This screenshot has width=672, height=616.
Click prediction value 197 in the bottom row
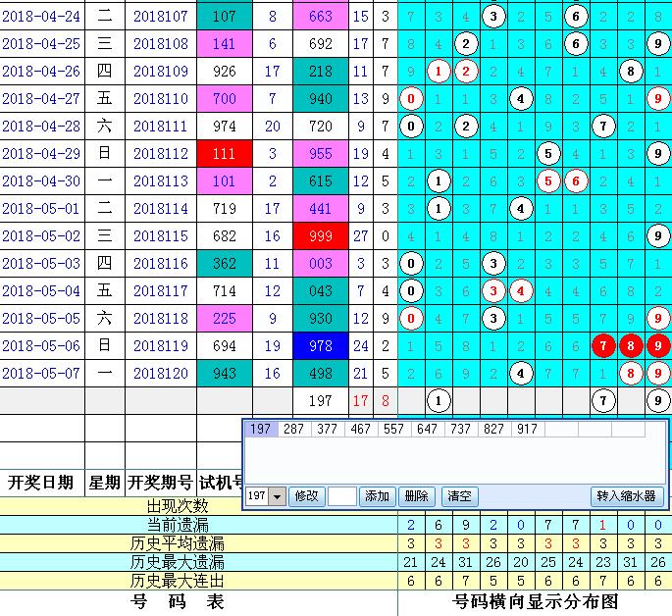321,401
